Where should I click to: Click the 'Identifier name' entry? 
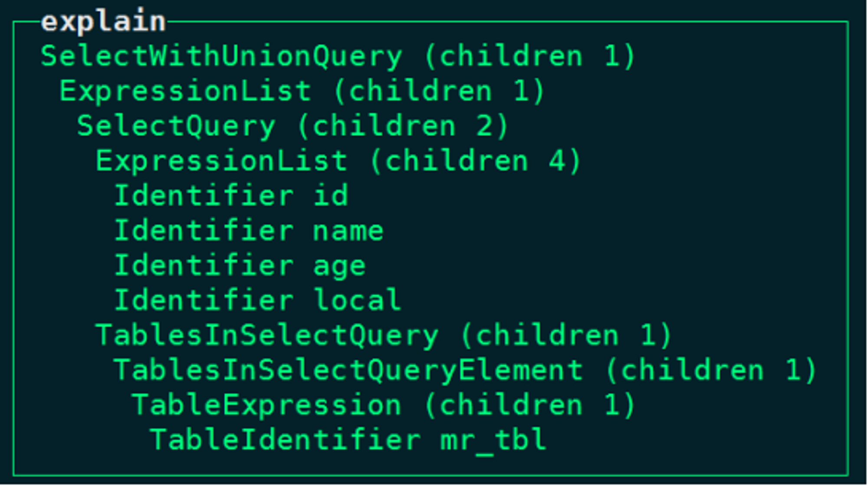click(249, 231)
